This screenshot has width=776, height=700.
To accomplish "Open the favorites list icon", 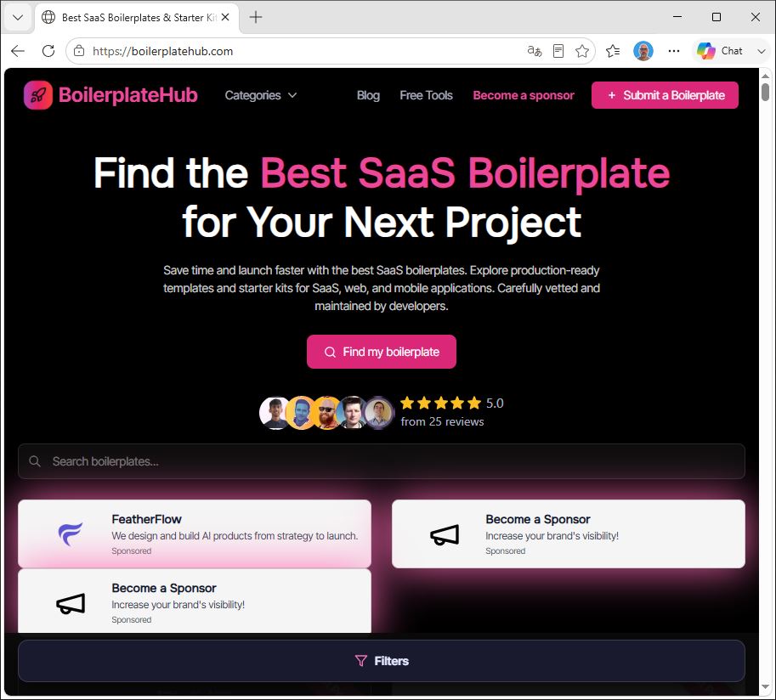I will click(x=613, y=51).
